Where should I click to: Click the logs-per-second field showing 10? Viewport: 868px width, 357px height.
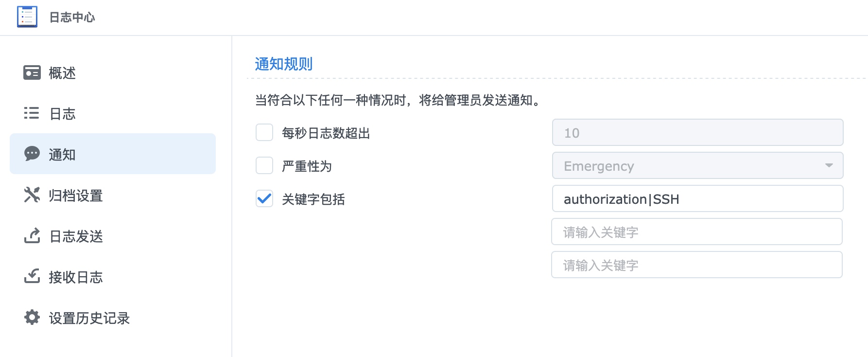tap(697, 132)
